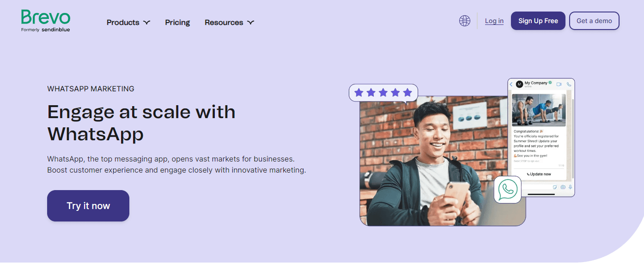Open the Pricing page
644x275 pixels.
click(x=177, y=22)
